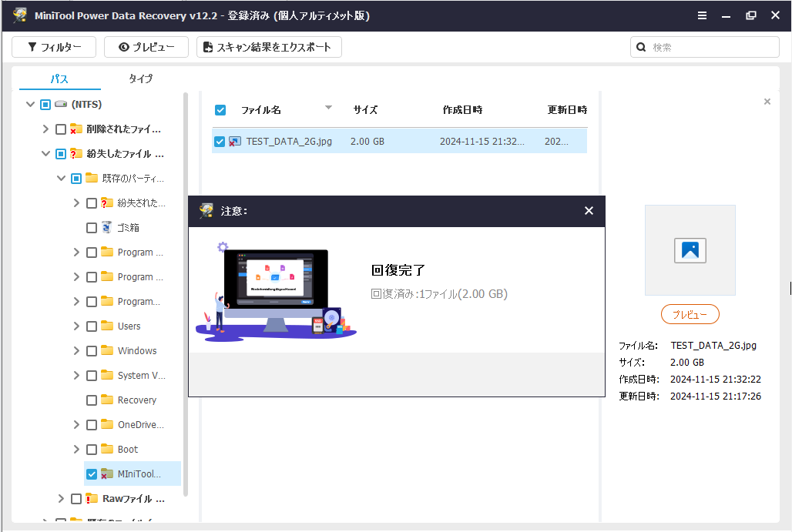Collapse the 既存のパーティ... node
The image size is (792, 532).
pyautogui.click(x=61, y=178)
